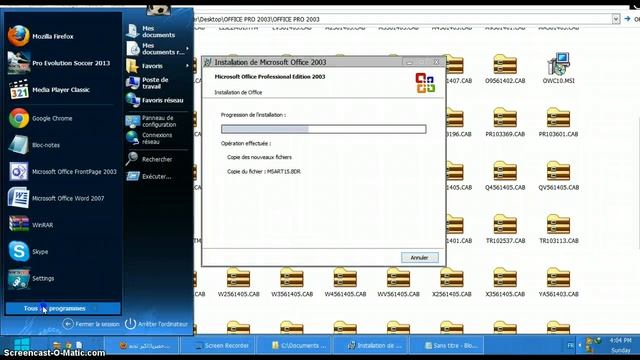Select the PR103369.CAB file
Viewport: 640px width, 360px height.
(505, 122)
